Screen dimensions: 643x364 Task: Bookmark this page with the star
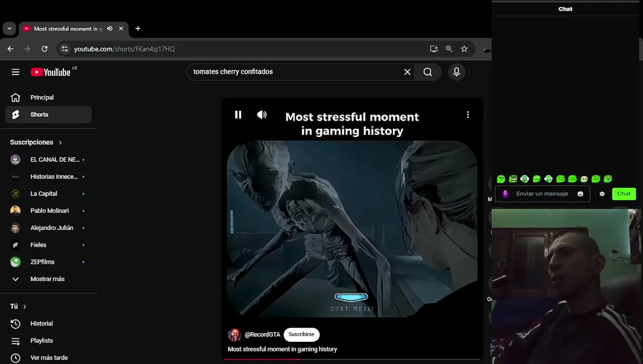[x=464, y=49]
